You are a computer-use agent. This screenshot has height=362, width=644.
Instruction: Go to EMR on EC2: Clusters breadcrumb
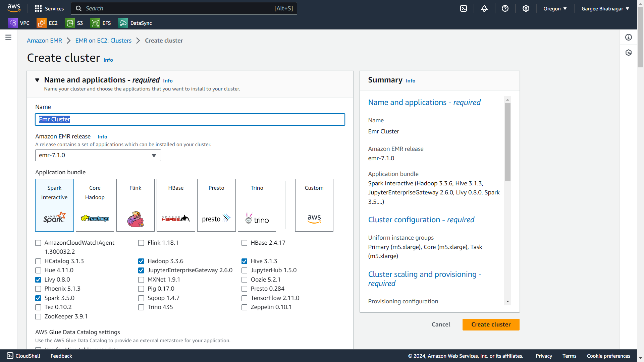[x=103, y=41]
